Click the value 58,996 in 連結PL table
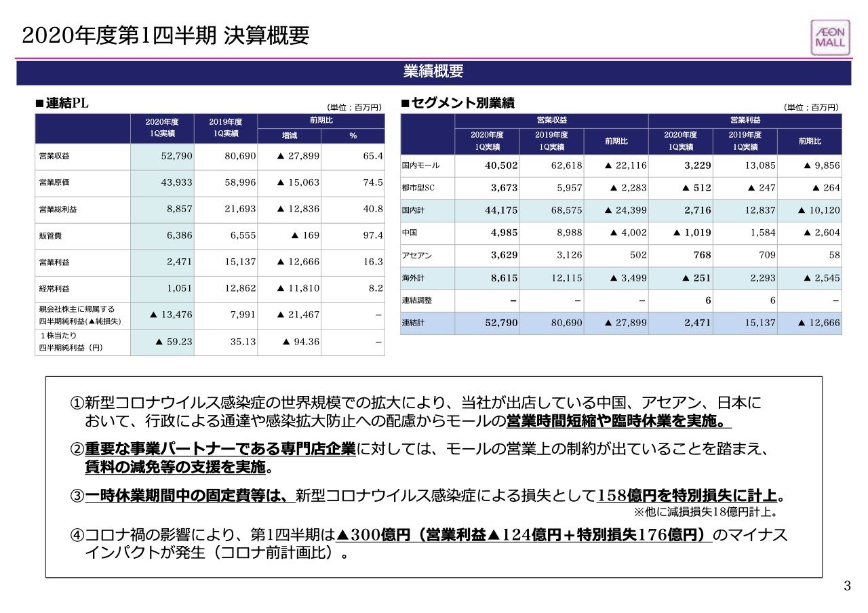 tap(240, 182)
